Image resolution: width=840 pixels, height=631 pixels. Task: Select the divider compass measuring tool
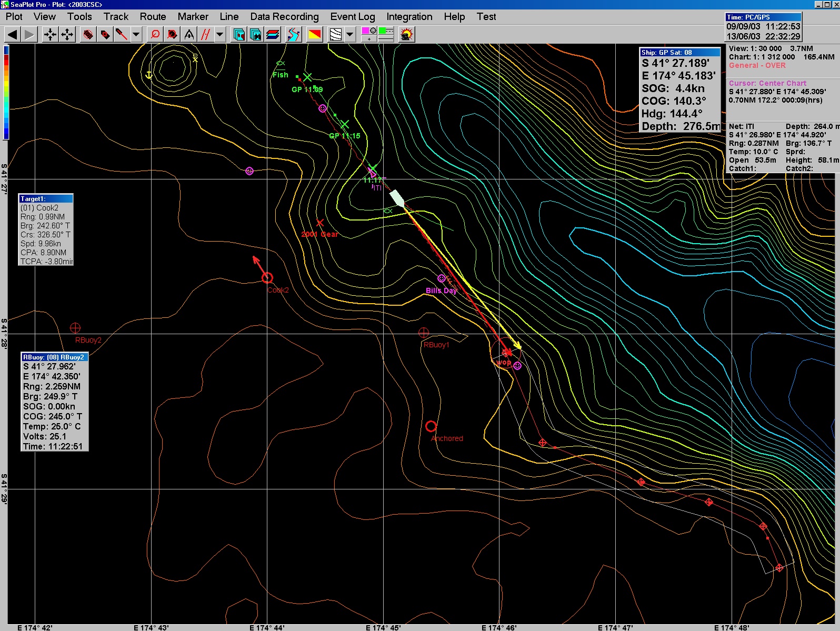point(189,35)
